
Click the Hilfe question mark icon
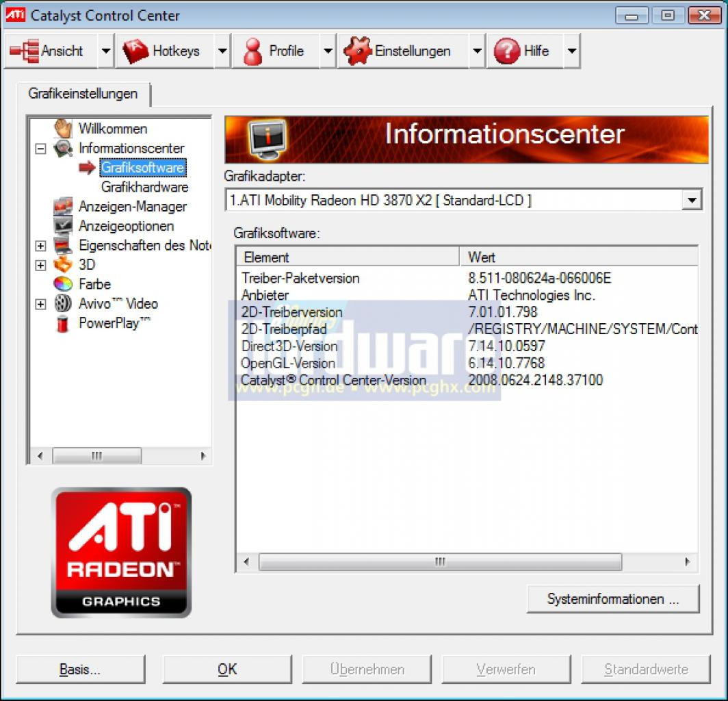point(506,51)
